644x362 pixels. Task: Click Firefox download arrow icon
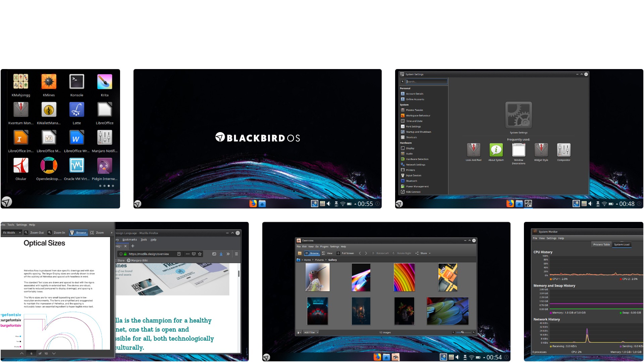tap(221, 254)
